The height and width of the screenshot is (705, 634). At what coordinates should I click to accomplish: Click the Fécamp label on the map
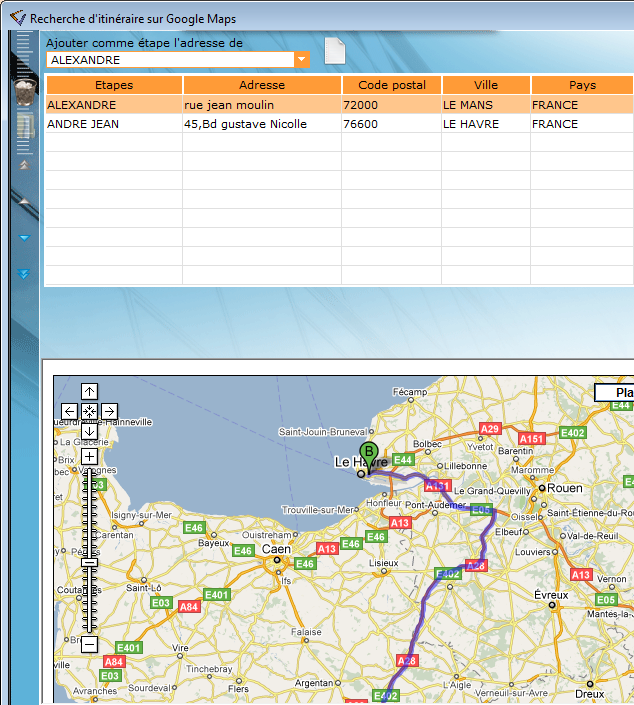(410, 392)
